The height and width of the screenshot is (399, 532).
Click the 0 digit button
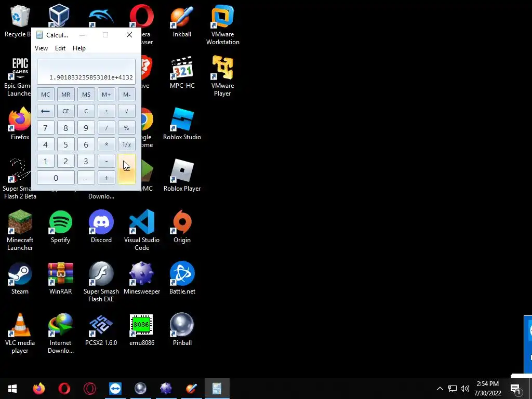[x=56, y=178]
